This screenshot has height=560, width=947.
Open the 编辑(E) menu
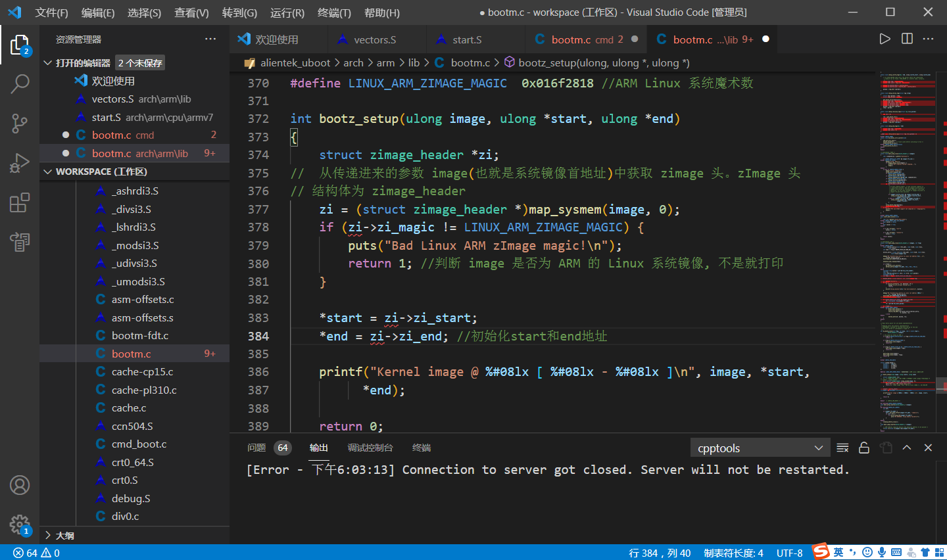click(98, 12)
